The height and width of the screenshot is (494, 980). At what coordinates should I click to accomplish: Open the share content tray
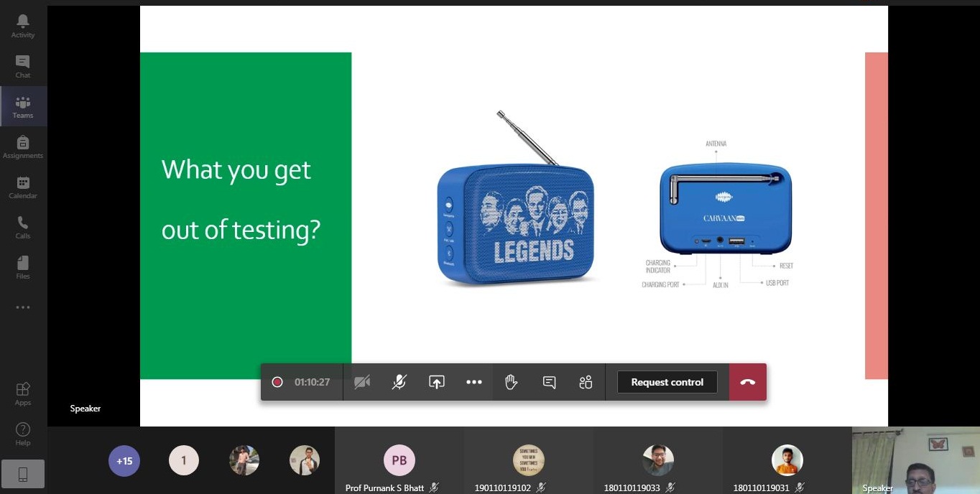tap(437, 382)
